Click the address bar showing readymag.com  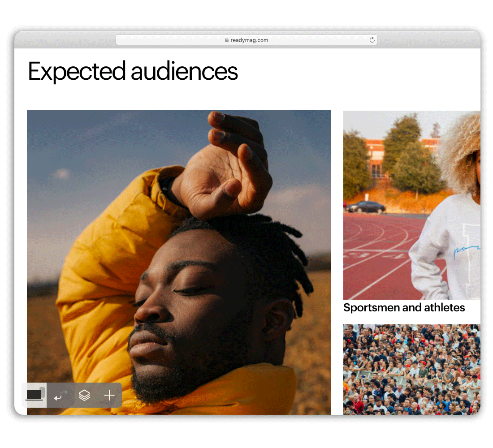(x=246, y=40)
